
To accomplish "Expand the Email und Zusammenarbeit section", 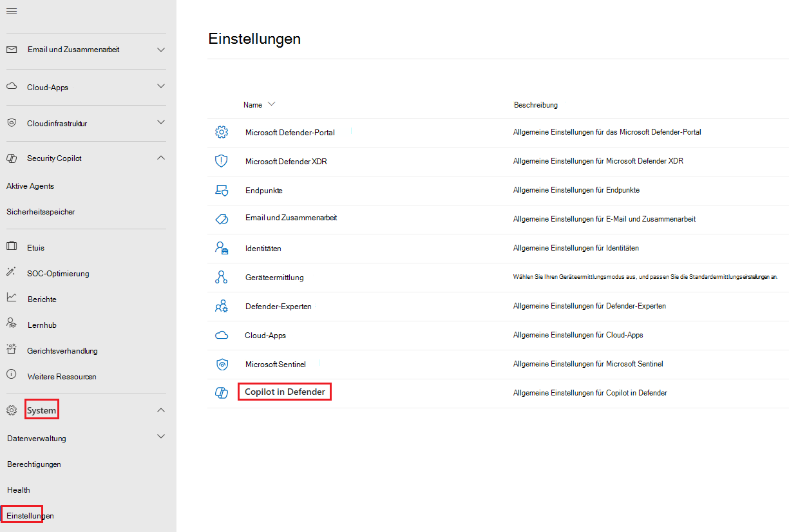I will tap(160, 49).
